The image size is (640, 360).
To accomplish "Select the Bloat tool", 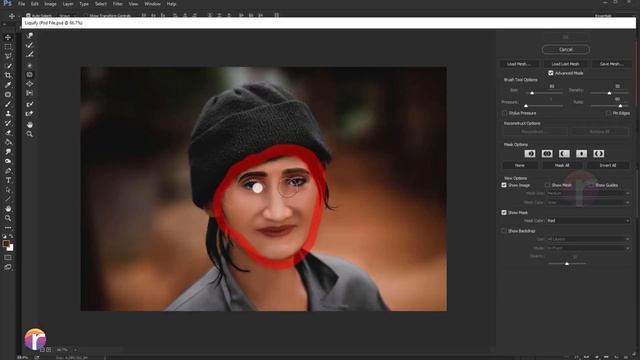I will [x=30, y=84].
